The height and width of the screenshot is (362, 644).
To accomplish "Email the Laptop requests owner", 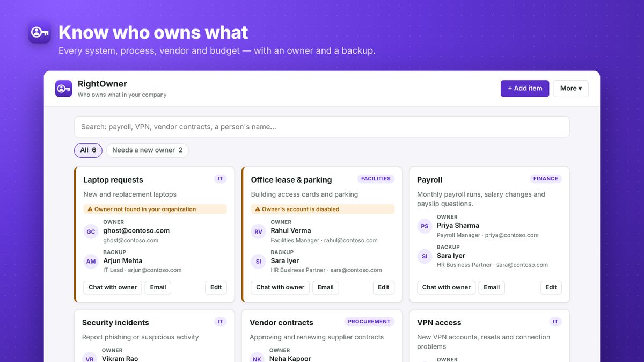I will 158,287.
